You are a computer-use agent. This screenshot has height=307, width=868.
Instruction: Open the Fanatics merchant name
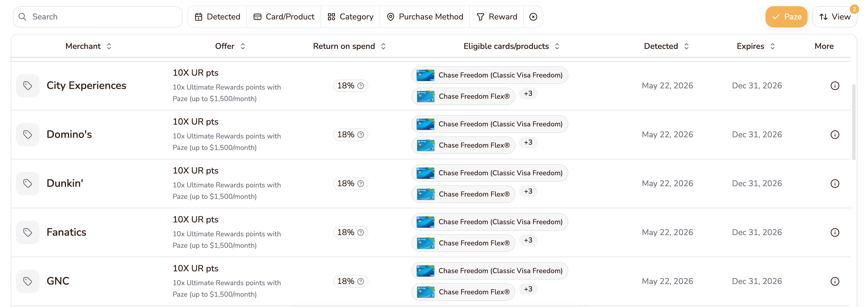[x=66, y=232]
